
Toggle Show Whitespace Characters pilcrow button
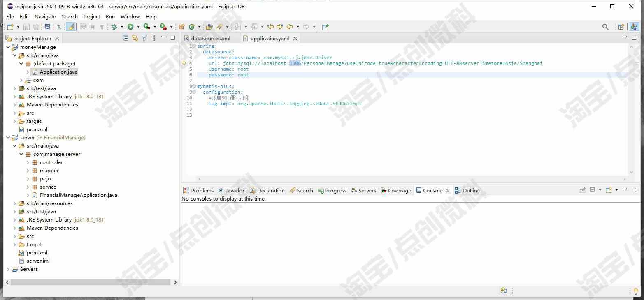[x=102, y=27]
